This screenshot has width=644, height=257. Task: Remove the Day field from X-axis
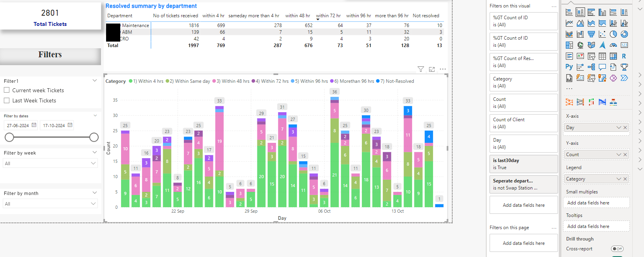[625, 128]
